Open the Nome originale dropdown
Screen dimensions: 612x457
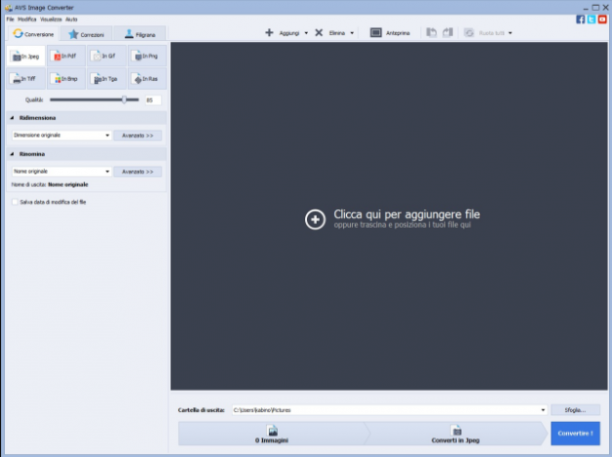coord(61,171)
